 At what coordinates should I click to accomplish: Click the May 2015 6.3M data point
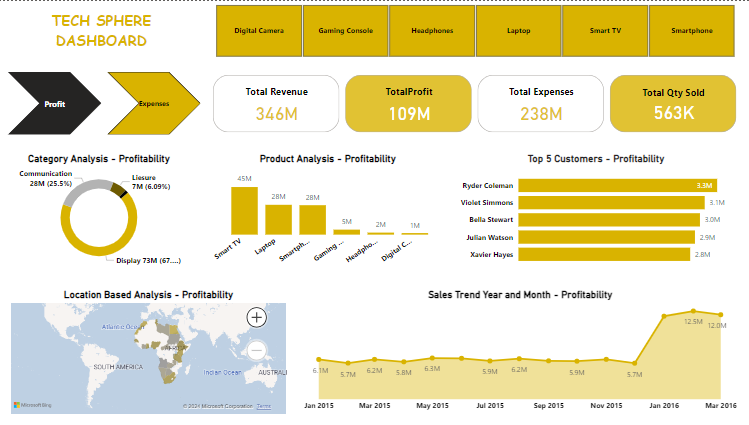432,358
